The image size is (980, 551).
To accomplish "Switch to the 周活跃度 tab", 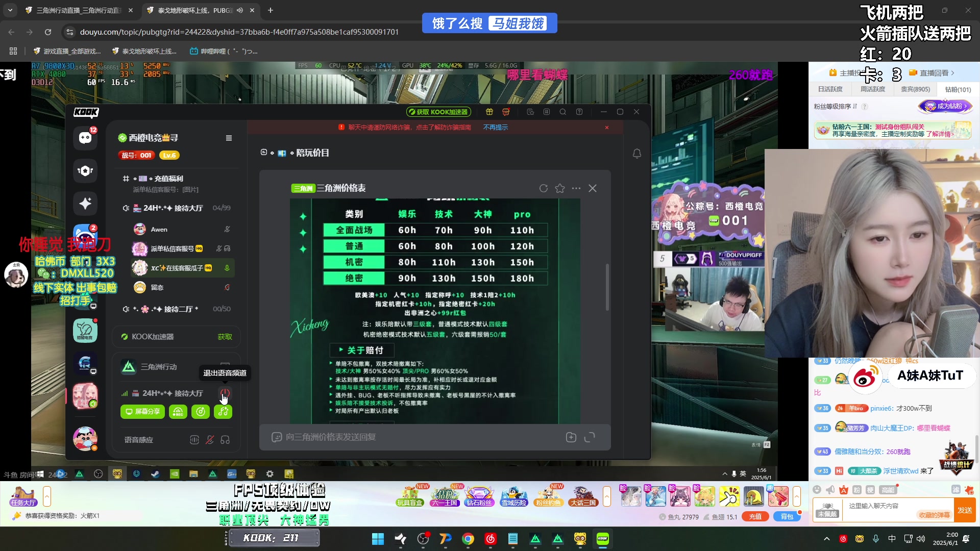I will coord(873,89).
